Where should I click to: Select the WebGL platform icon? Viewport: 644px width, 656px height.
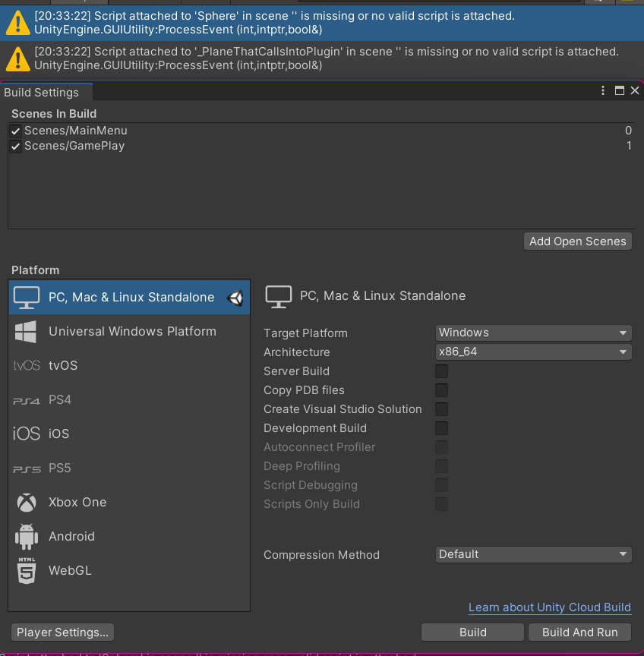tap(26, 570)
